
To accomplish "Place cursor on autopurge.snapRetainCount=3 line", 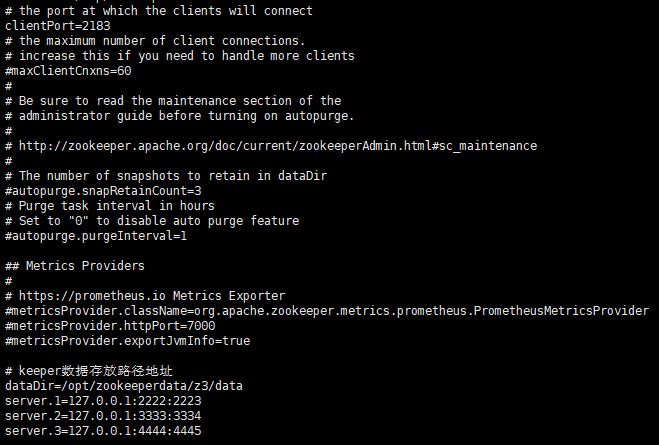I will [x=103, y=191].
